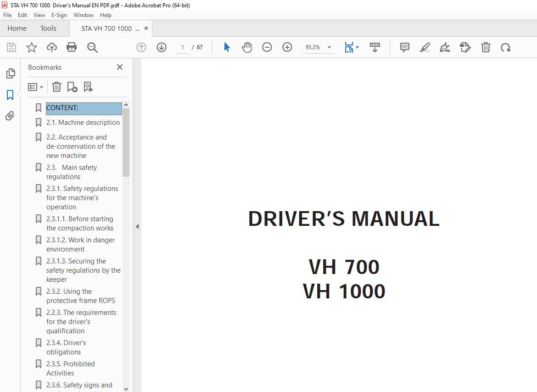
Task: Open the E-Sign menu
Action: coord(59,15)
